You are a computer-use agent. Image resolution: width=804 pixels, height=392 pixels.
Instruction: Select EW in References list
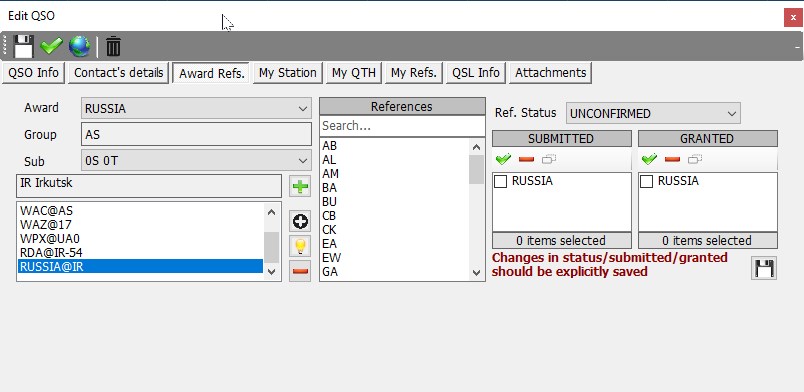coord(394,258)
